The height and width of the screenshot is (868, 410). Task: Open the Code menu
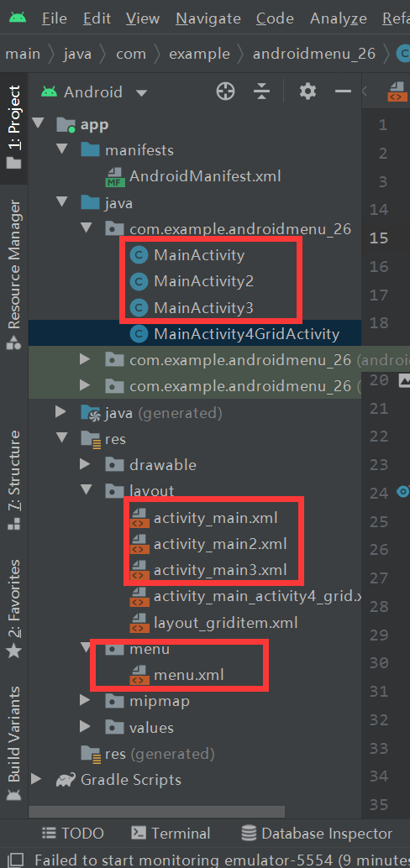pos(275,18)
